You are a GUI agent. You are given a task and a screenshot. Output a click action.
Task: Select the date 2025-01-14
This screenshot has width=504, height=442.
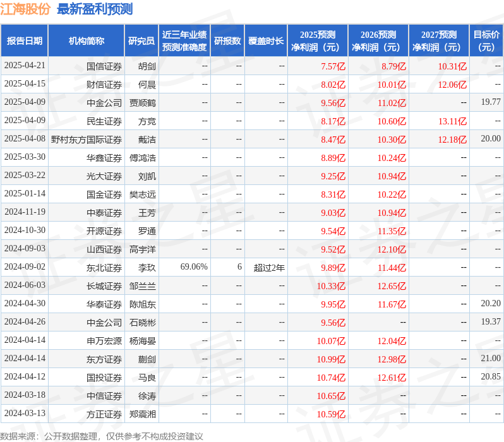[x=25, y=194]
